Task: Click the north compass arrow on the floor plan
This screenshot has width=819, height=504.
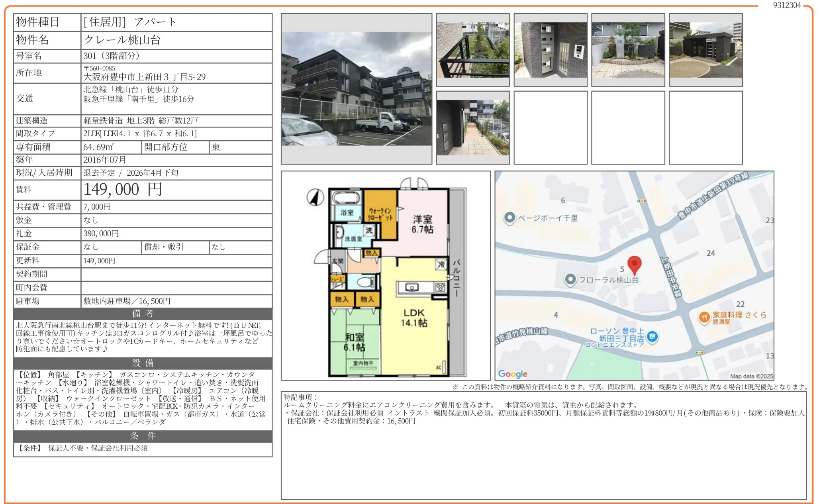Action: click(x=315, y=197)
